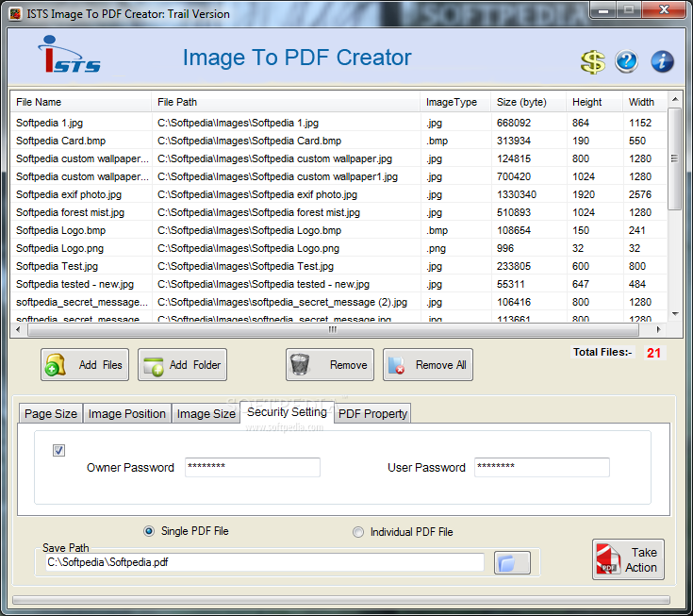Click size value 996

pyautogui.click(x=505, y=248)
